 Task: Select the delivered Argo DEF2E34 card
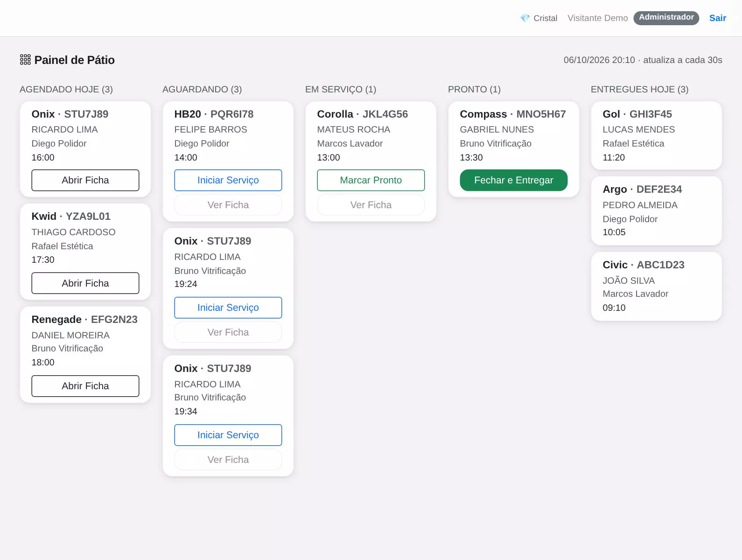click(x=657, y=211)
